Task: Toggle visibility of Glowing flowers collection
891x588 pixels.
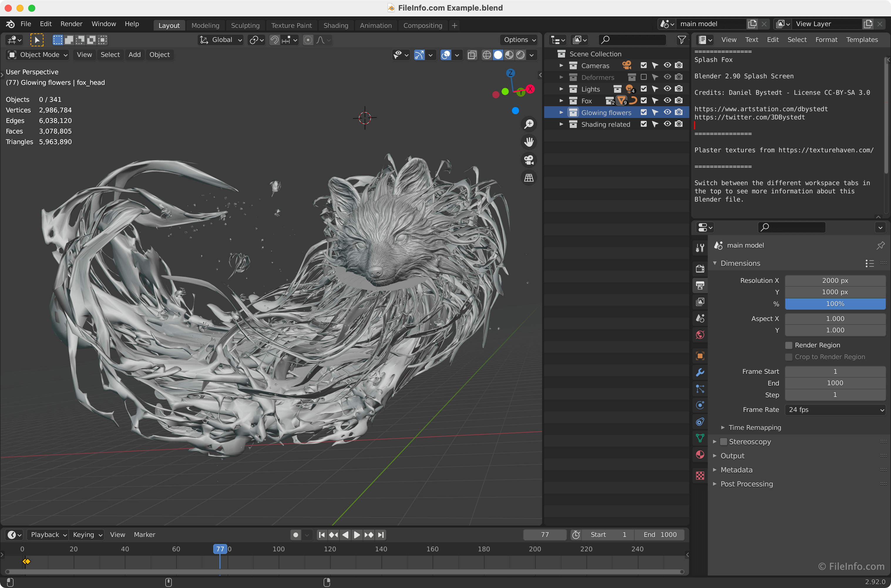Action: (x=668, y=112)
